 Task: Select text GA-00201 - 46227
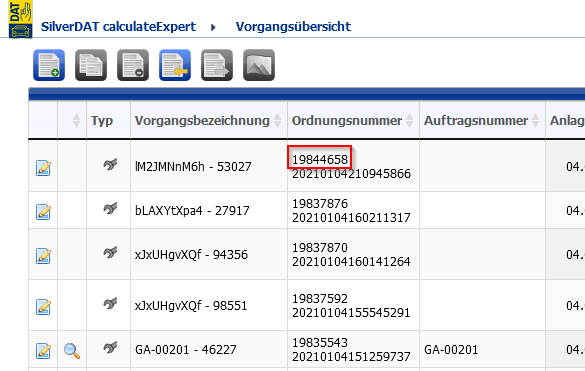click(186, 350)
